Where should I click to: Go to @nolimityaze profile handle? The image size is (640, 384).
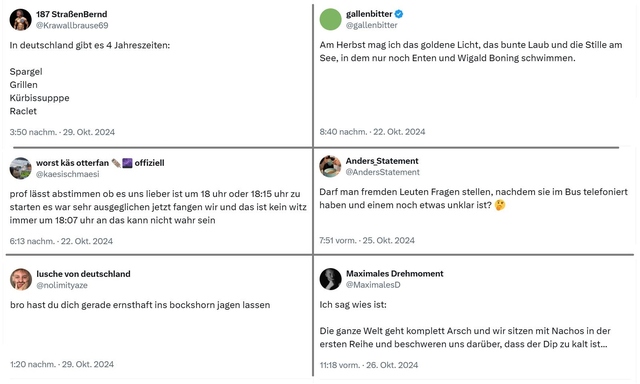[x=62, y=285]
